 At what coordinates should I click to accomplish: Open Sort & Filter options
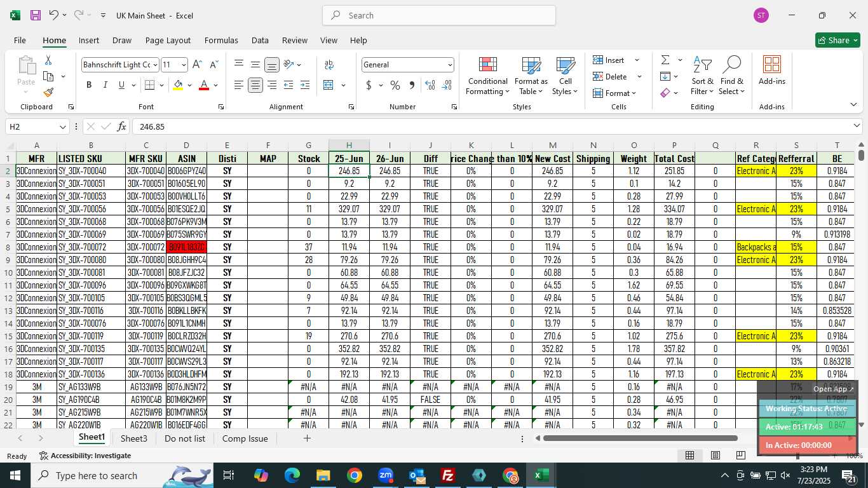click(x=702, y=76)
